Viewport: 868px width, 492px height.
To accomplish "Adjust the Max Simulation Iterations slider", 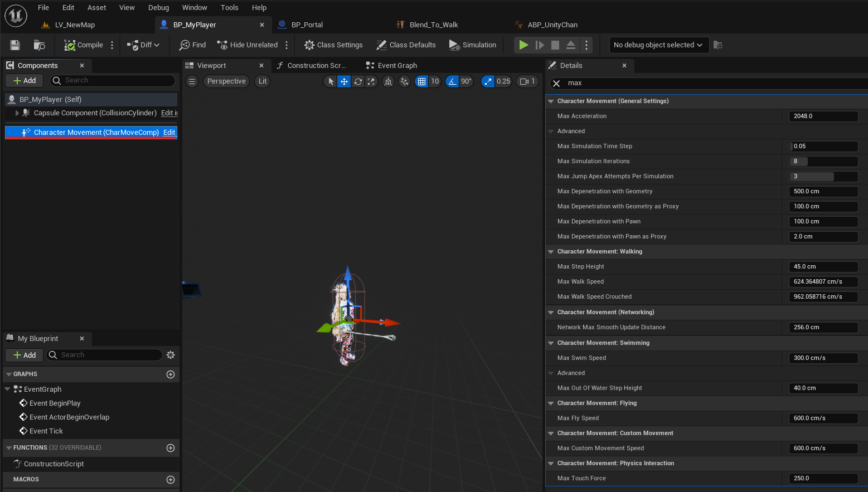I will coord(823,162).
